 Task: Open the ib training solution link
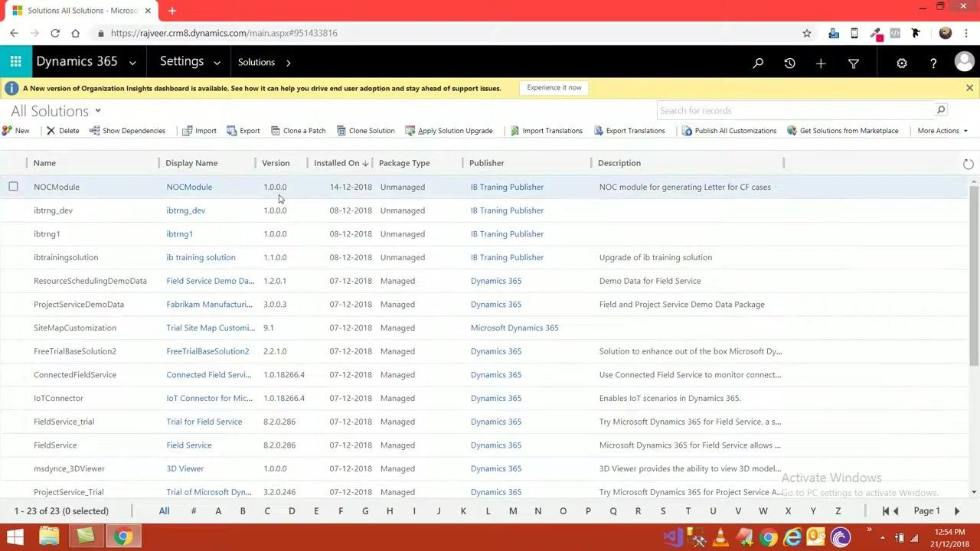(201, 258)
